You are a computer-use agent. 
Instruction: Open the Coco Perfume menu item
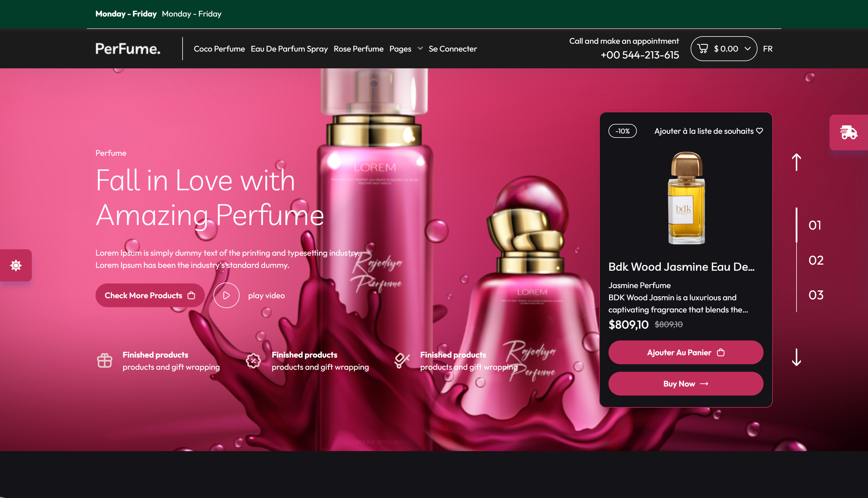tap(219, 49)
